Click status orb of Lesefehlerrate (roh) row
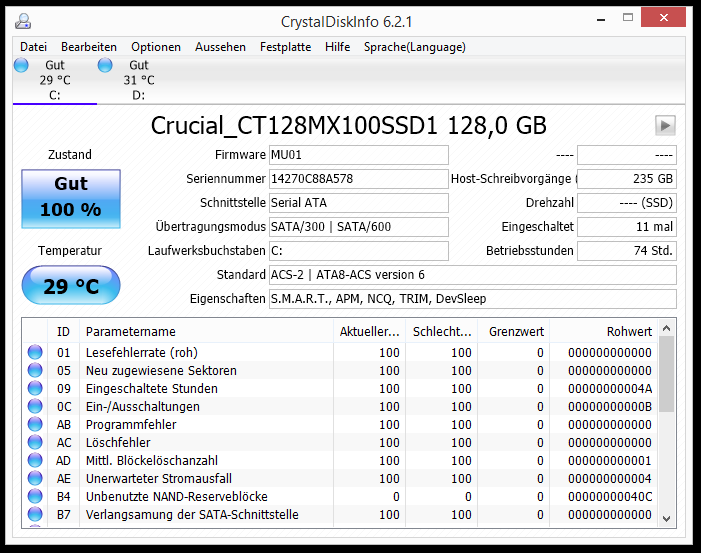701x553 pixels. click(35, 352)
